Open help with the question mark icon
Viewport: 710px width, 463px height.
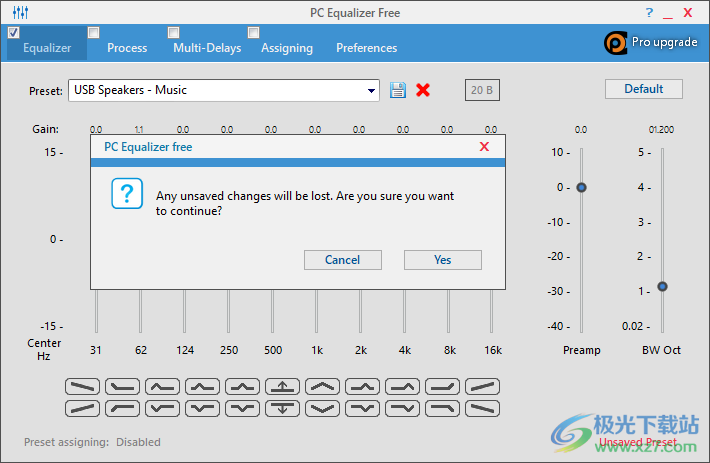649,13
